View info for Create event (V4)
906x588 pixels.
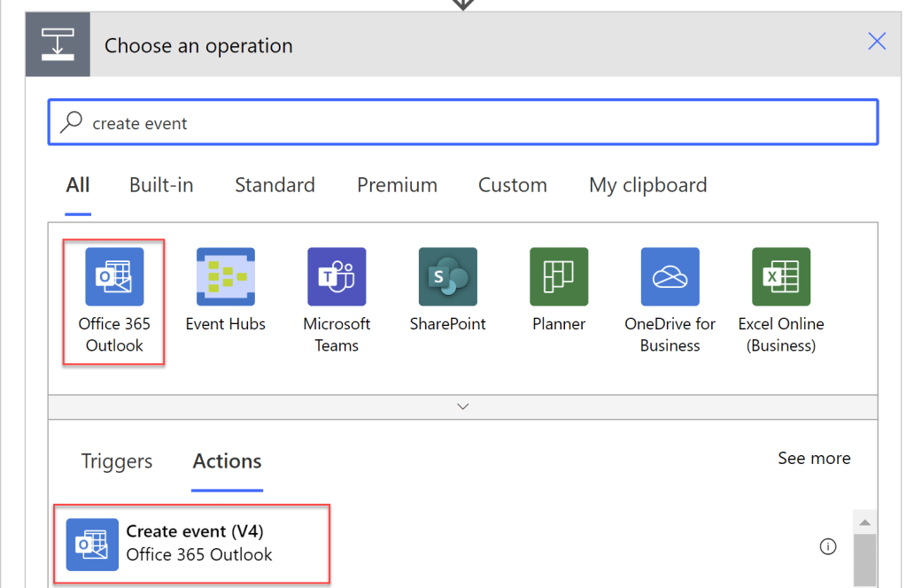point(827,547)
